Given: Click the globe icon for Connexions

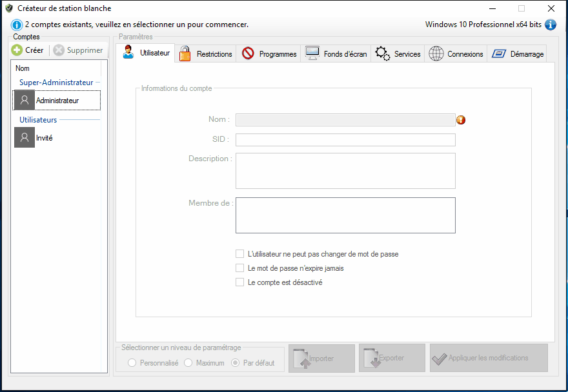Looking at the screenshot, I should point(436,54).
